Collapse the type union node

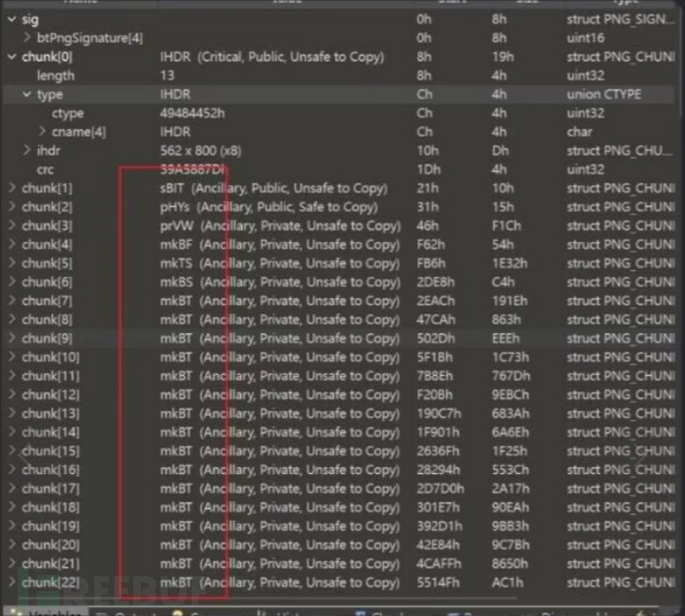27,94
